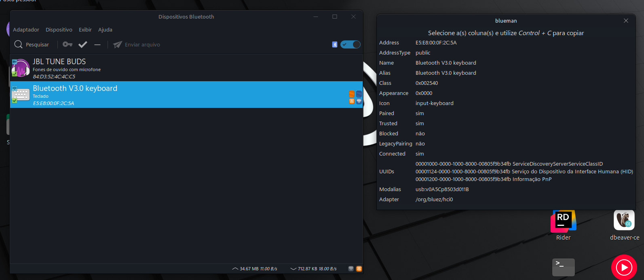The width and height of the screenshot is (644, 280).
Task: Open the Adaptador menu
Action: [x=26, y=30]
